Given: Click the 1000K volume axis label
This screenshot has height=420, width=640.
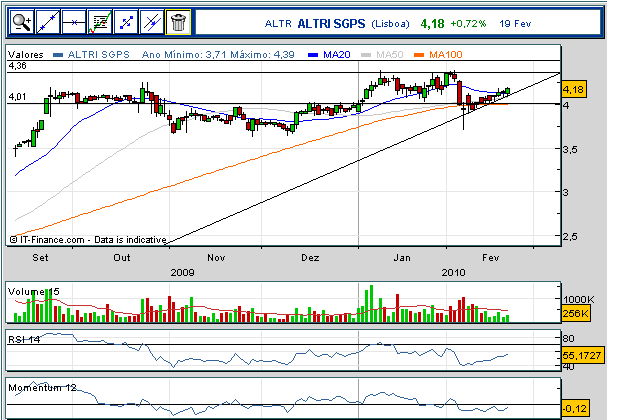Looking at the screenshot, I should click(578, 299).
